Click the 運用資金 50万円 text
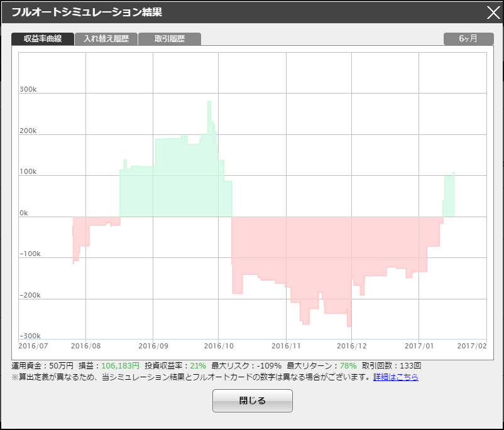Screen dimensions: 504x430 pyautogui.click(x=43, y=366)
